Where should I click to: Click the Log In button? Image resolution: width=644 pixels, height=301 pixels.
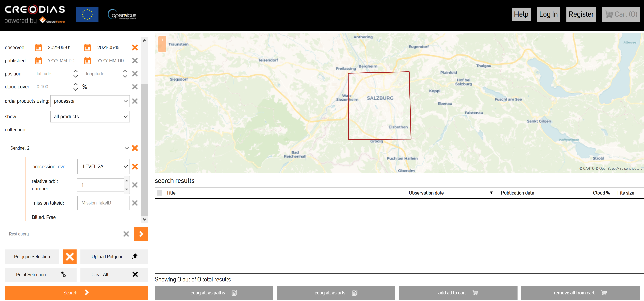(x=548, y=14)
